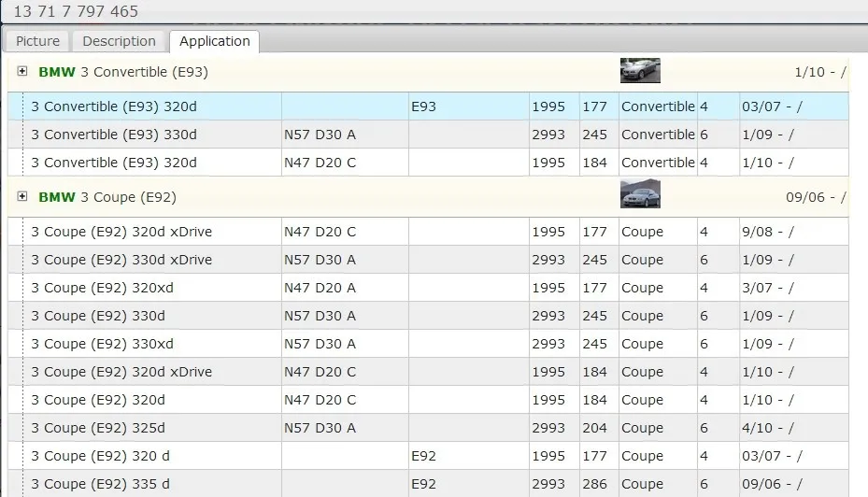The height and width of the screenshot is (497, 868).
Task: Select 3 Coupe (E92) 320d xDrive 177 row
Action: pos(428,232)
